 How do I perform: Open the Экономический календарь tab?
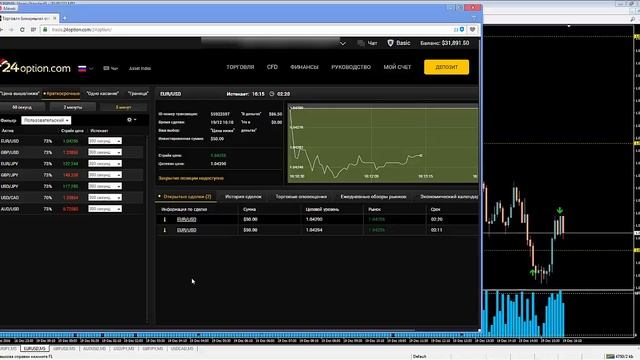tap(449, 196)
